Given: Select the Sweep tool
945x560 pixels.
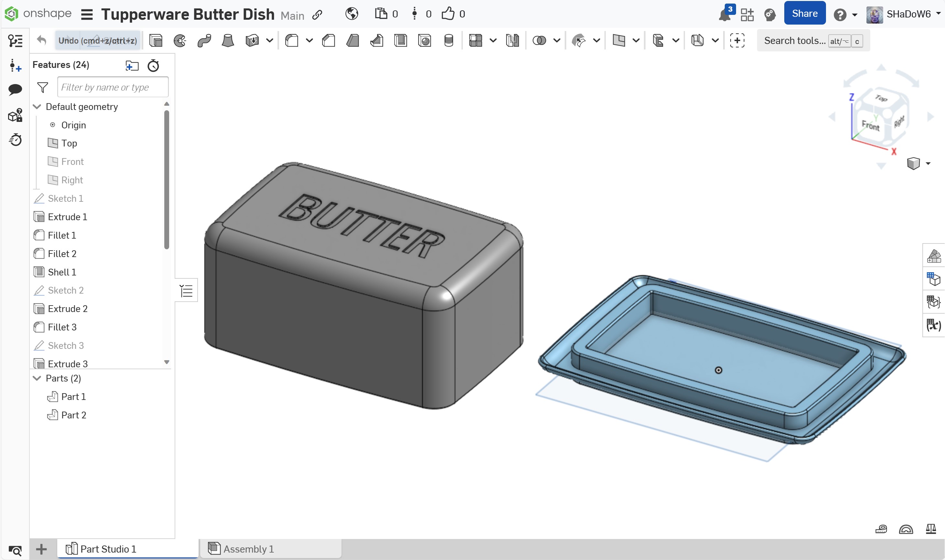Looking at the screenshot, I should [204, 40].
